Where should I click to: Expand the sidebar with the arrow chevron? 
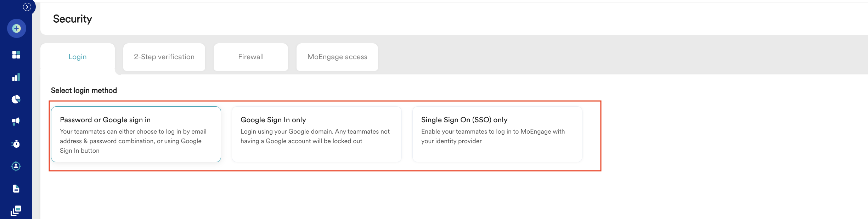click(x=27, y=7)
